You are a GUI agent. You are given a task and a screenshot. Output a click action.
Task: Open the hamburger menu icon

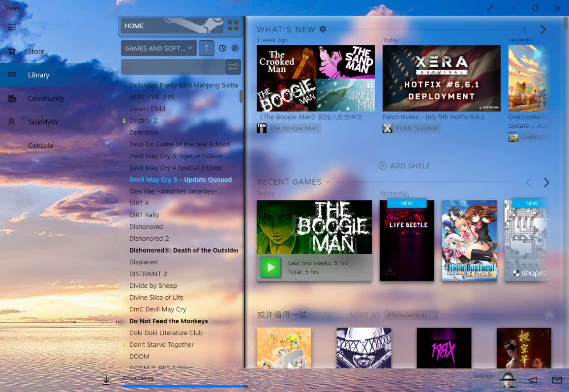coord(12,27)
